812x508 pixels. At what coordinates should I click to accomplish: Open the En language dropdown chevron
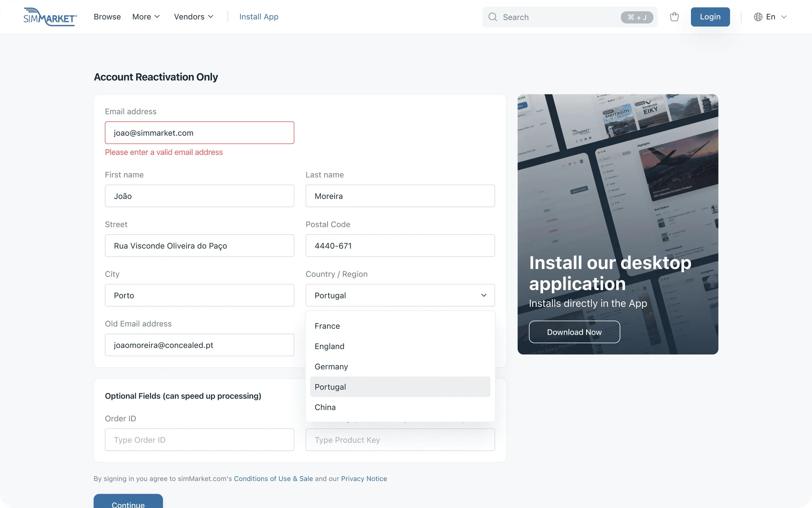click(x=784, y=17)
